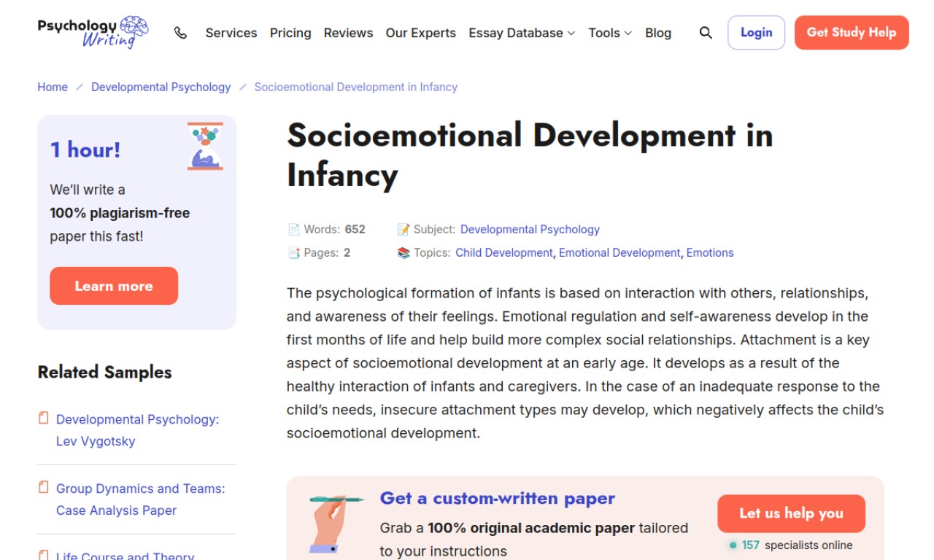Open the Pricing page

290,33
